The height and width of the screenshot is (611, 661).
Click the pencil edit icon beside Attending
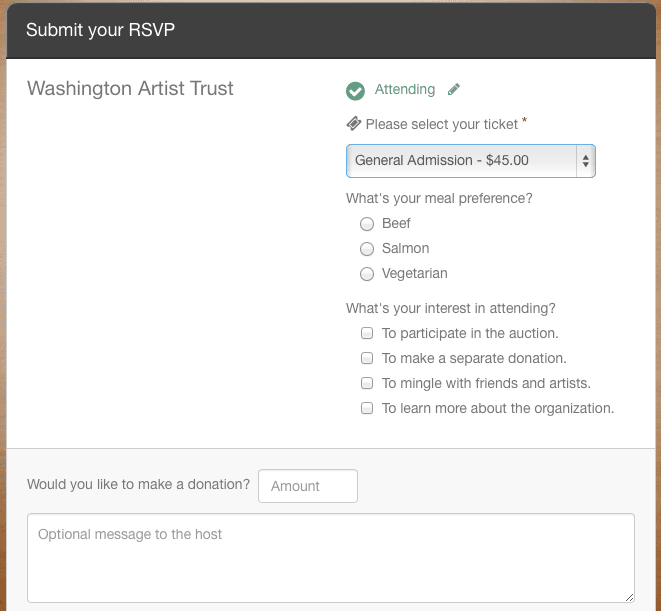pos(454,90)
